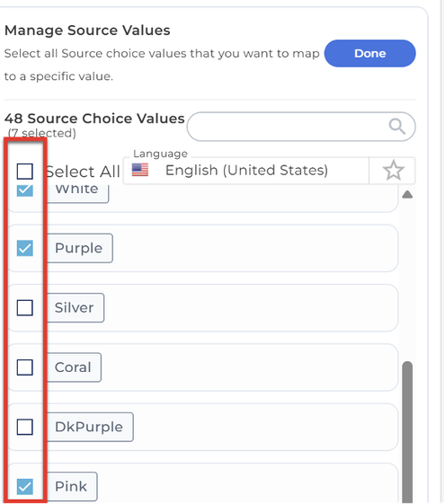Image resolution: width=445 pixels, height=504 pixels.
Task: Click the Coral value tag
Action: (x=74, y=367)
